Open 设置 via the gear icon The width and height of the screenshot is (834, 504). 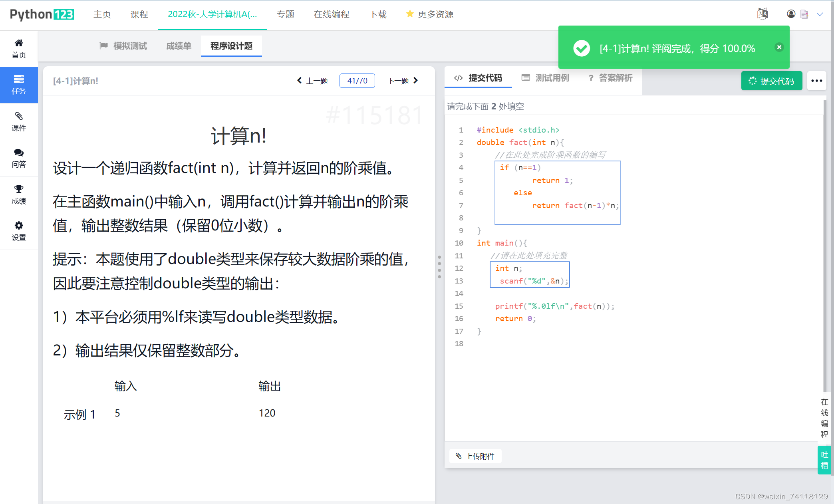(19, 231)
